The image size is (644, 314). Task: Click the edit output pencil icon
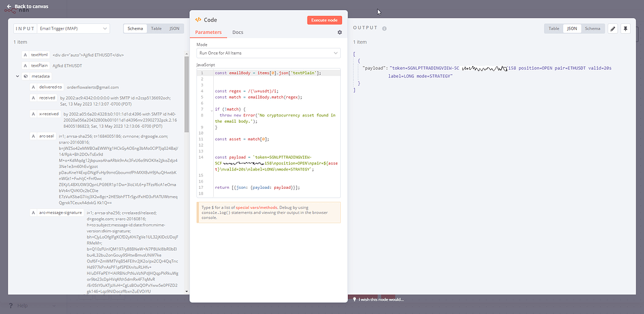pos(613,28)
